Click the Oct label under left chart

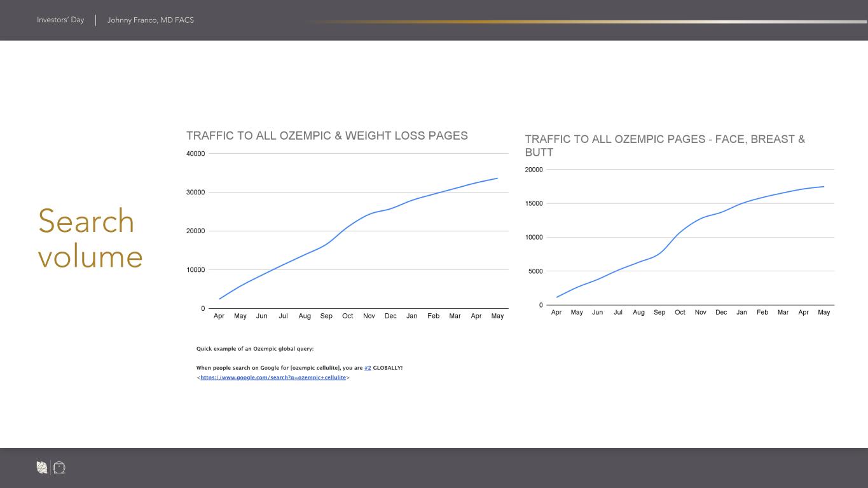[347, 316]
